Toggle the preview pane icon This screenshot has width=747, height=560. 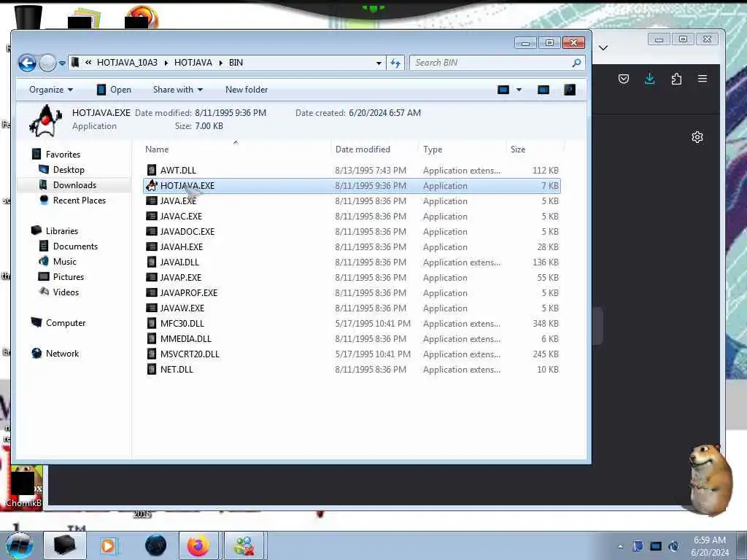543,90
